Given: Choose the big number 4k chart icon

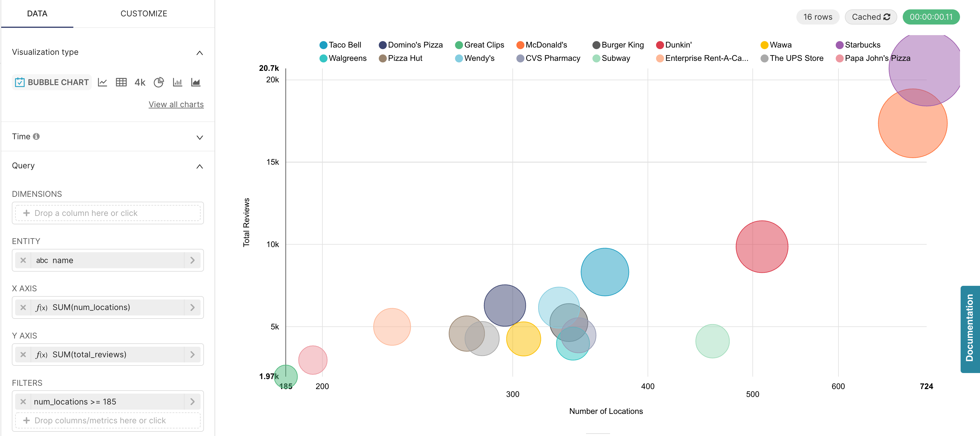Looking at the screenshot, I should point(140,82).
